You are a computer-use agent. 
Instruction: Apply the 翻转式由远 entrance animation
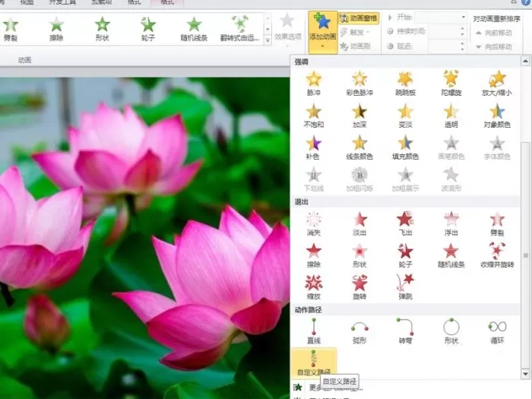click(x=239, y=30)
